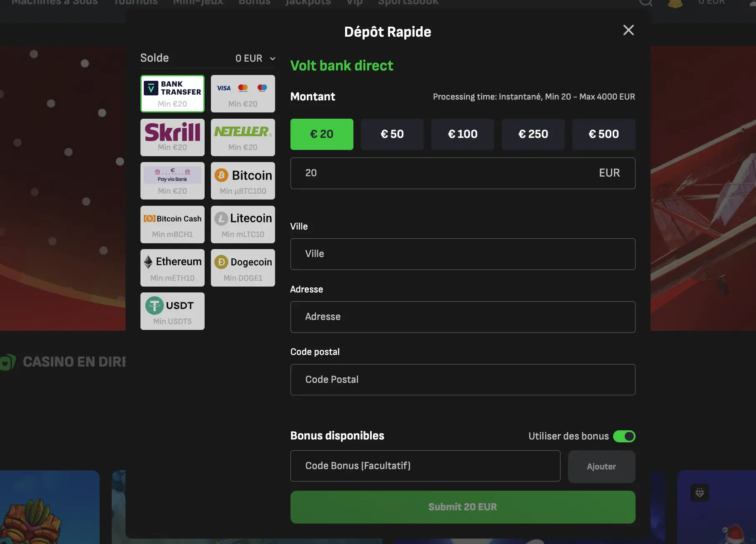Screen dimensions: 756x544
Task: Select Bitcoin Cash deposit method
Action: (173, 225)
